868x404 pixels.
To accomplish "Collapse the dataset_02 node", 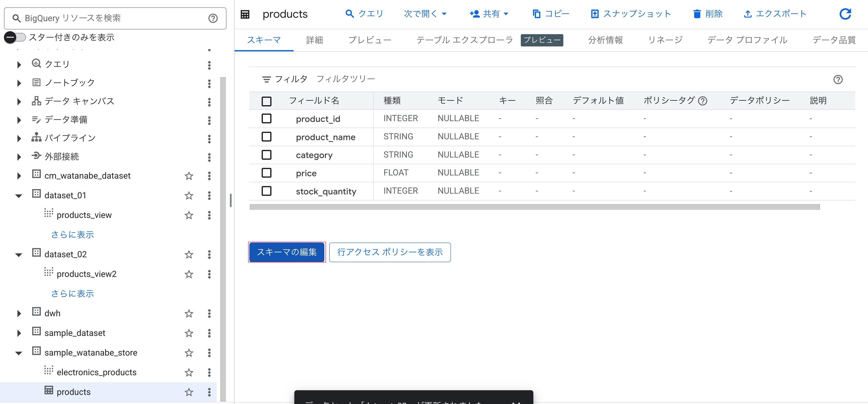I will click(x=19, y=255).
